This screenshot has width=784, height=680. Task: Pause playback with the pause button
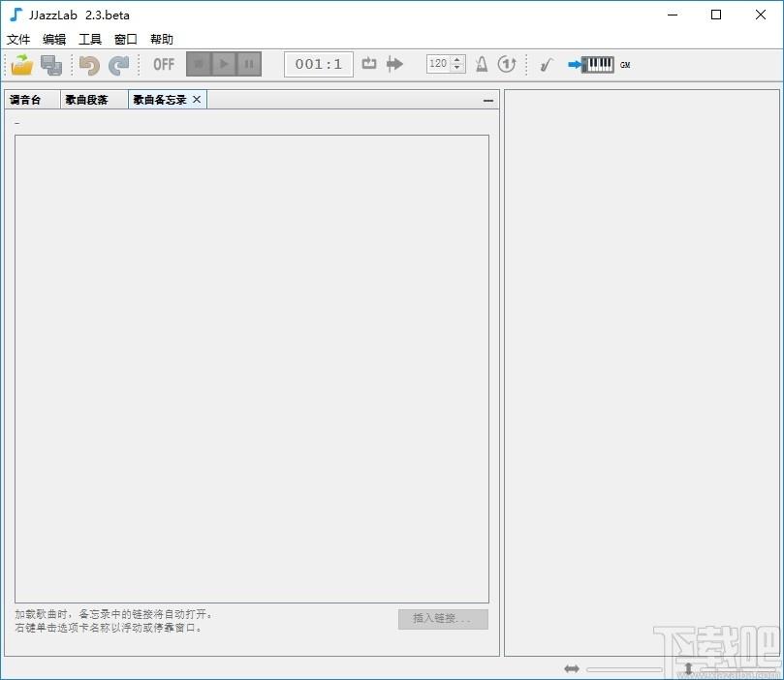(x=248, y=64)
